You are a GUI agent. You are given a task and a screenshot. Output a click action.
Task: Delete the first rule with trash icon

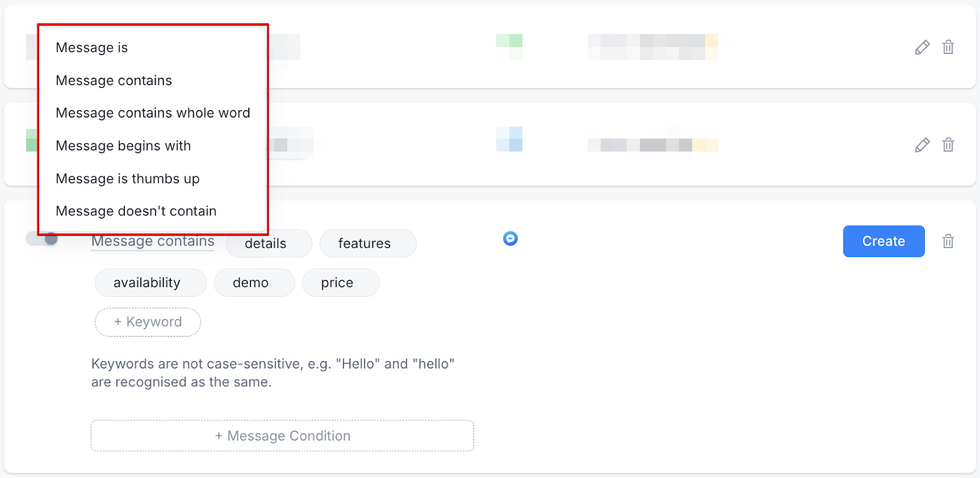click(948, 47)
